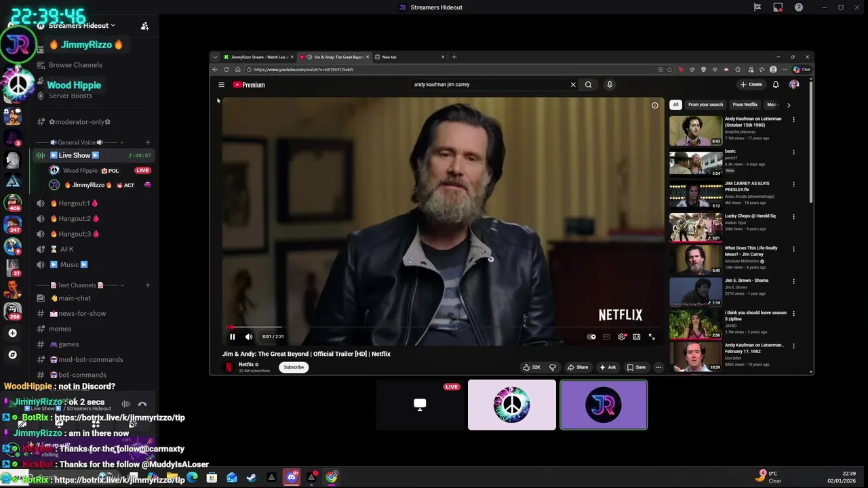
Task: Seek on the video progress bar
Action: [x=443, y=327]
